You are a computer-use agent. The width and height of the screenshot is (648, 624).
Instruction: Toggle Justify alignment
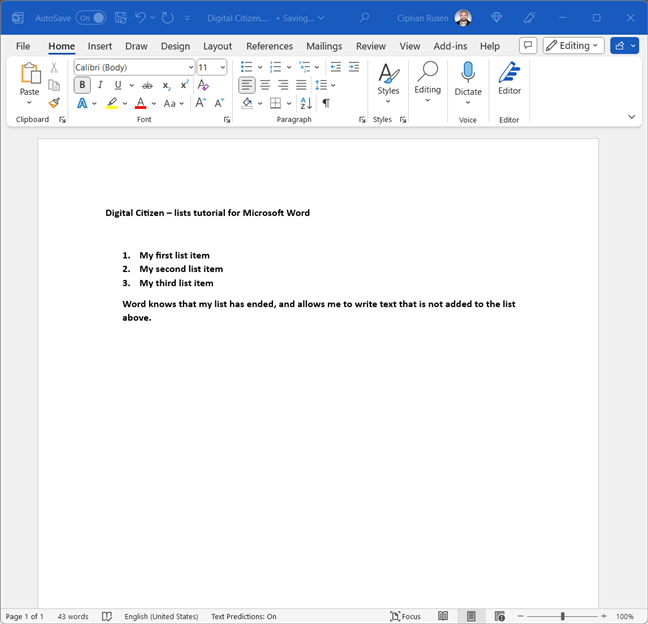[301, 85]
